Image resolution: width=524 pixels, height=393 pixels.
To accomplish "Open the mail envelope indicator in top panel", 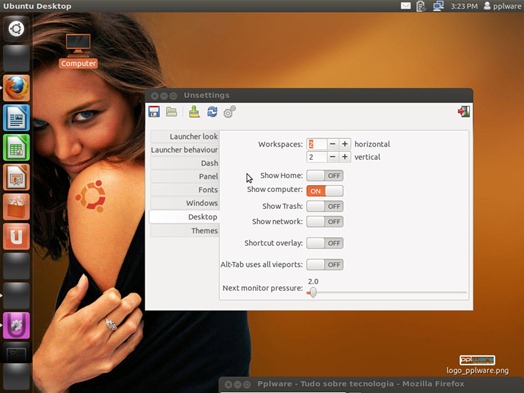I will tap(405, 6).
